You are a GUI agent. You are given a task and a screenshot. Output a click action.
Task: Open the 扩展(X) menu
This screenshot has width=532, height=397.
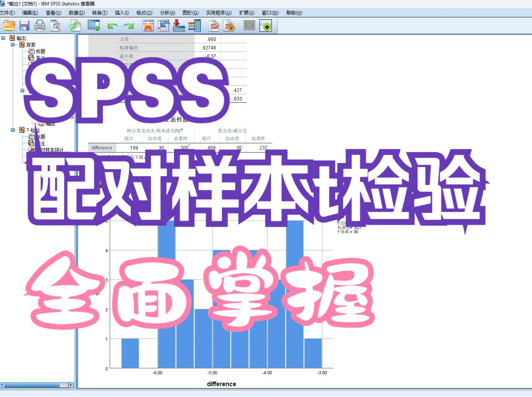click(x=246, y=13)
